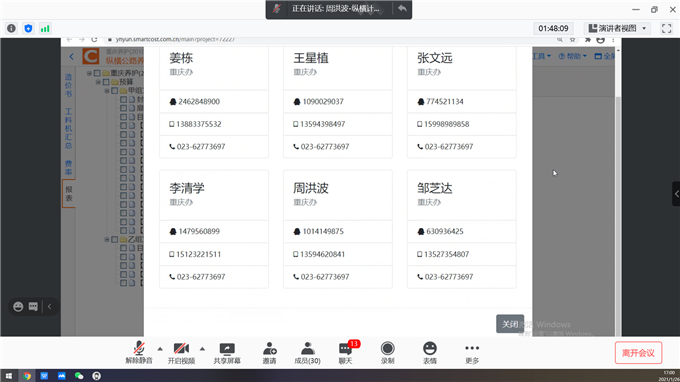This screenshot has width=680, height=382.
Task: Click the browser reload icon in shared screen
Action: coord(94,39)
